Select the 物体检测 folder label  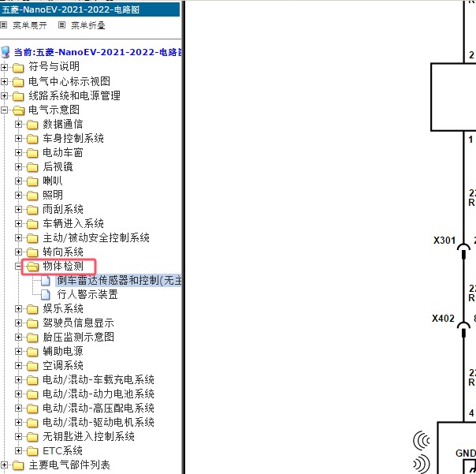63,267
